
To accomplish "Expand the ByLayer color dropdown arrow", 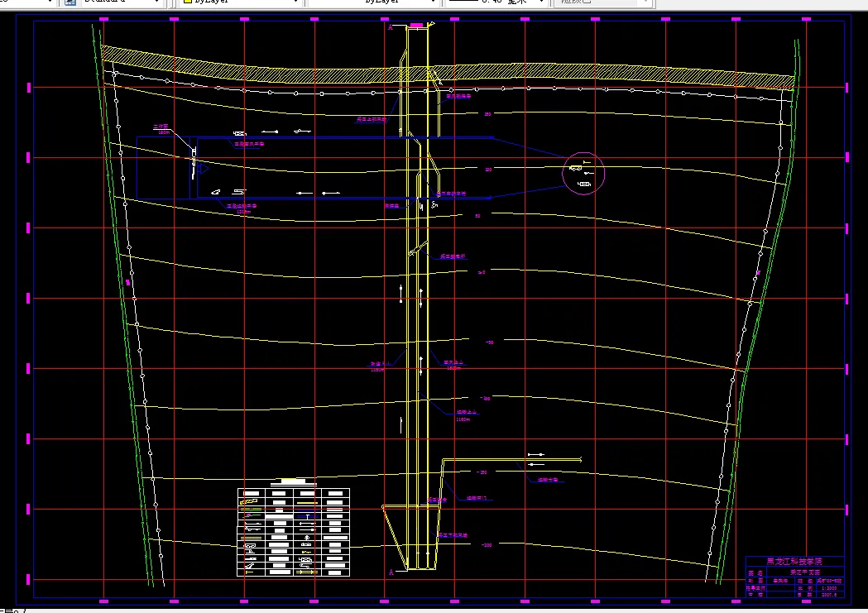I will 295,2.
